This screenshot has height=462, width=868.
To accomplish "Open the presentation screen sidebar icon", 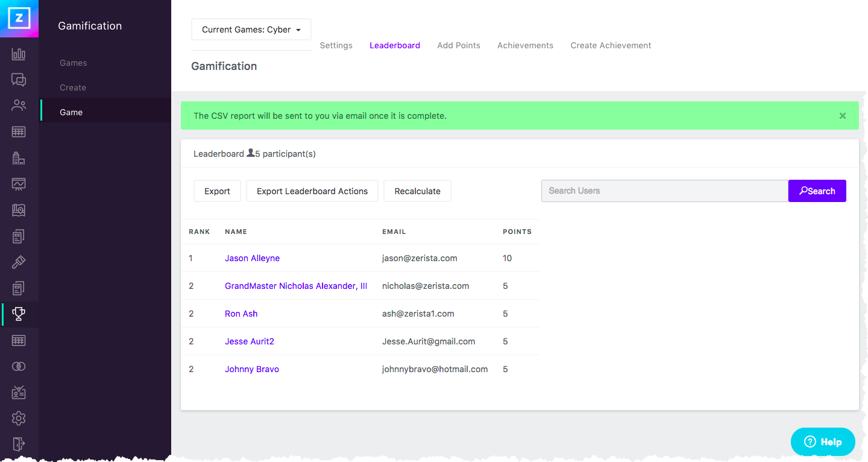I will (19, 184).
